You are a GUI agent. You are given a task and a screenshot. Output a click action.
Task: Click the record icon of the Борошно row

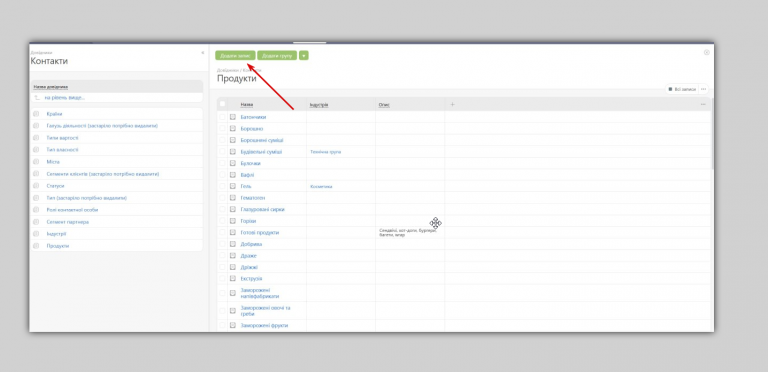click(x=233, y=129)
